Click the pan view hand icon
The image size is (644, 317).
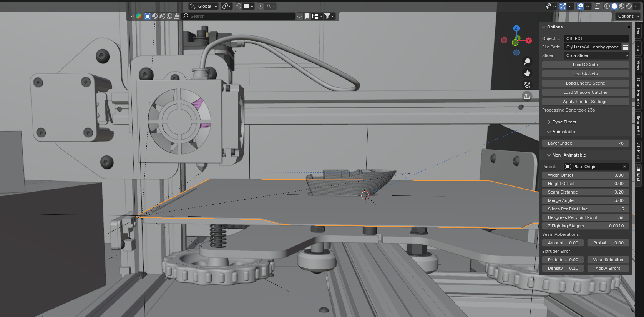tap(527, 73)
